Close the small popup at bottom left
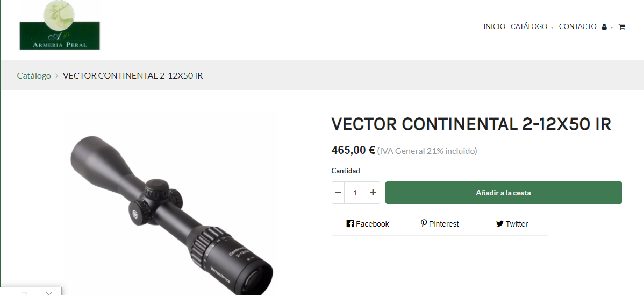The height and width of the screenshot is (295, 644). coord(49,292)
